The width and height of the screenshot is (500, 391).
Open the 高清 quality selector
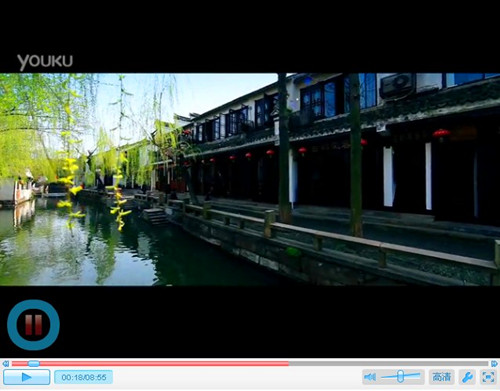point(441,377)
